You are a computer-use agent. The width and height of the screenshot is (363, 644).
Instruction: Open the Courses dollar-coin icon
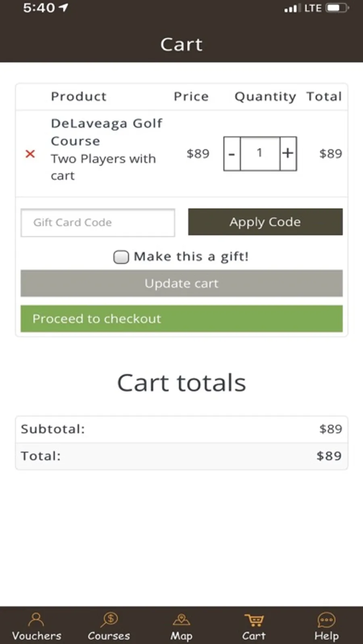109,619
